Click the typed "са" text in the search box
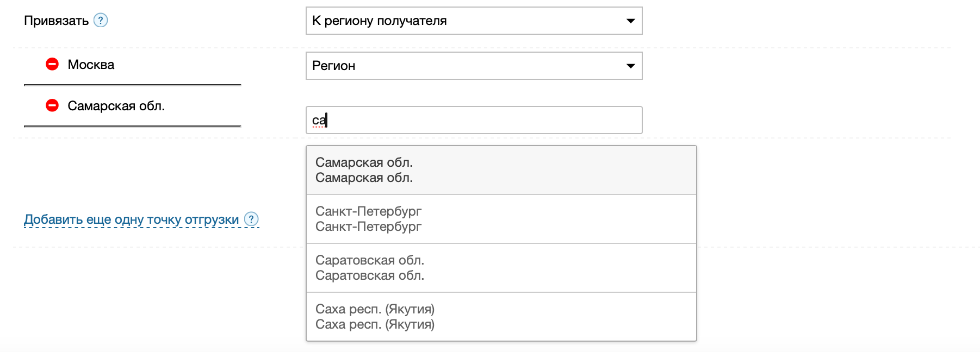This screenshot has width=980, height=352. click(319, 120)
